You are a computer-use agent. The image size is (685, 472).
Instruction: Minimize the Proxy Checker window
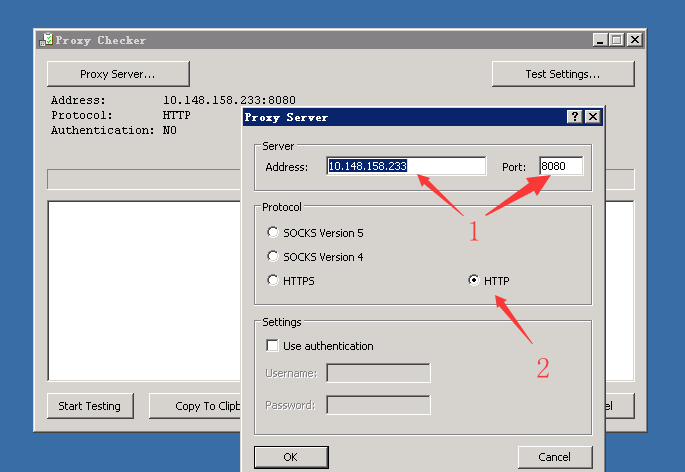(x=600, y=40)
